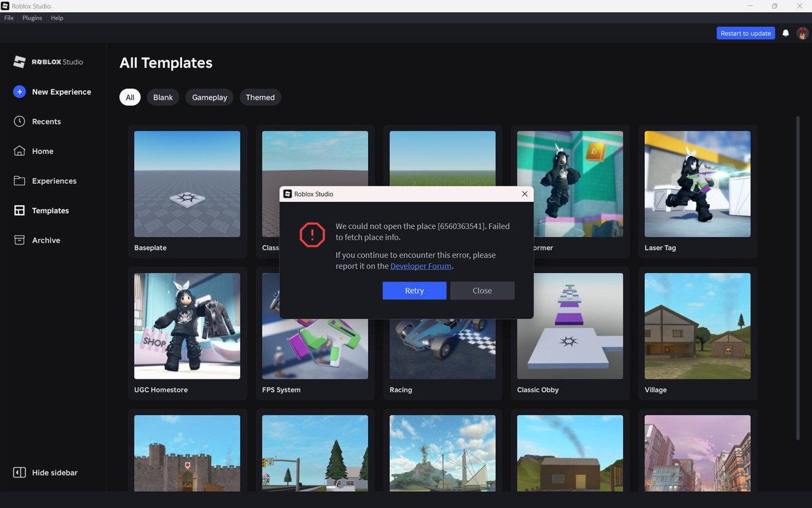Open the Plugins menu
This screenshot has height=508, width=812.
32,18
